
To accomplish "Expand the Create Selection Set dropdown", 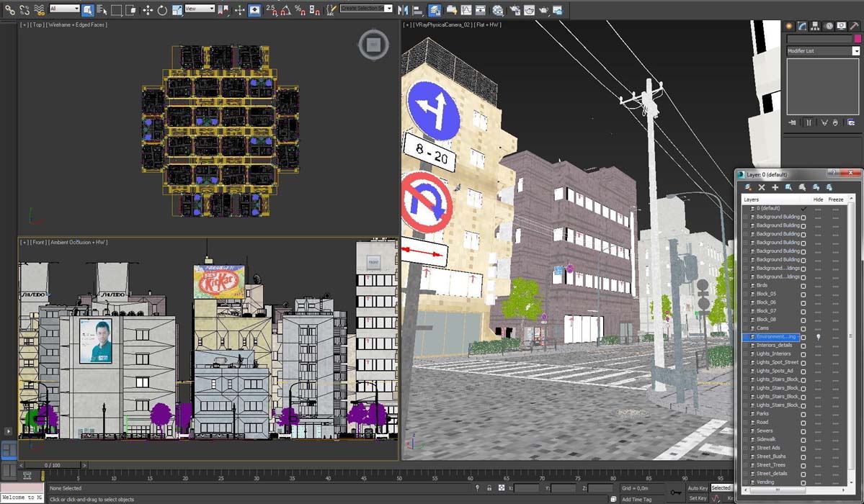I will [x=388, y=9].
